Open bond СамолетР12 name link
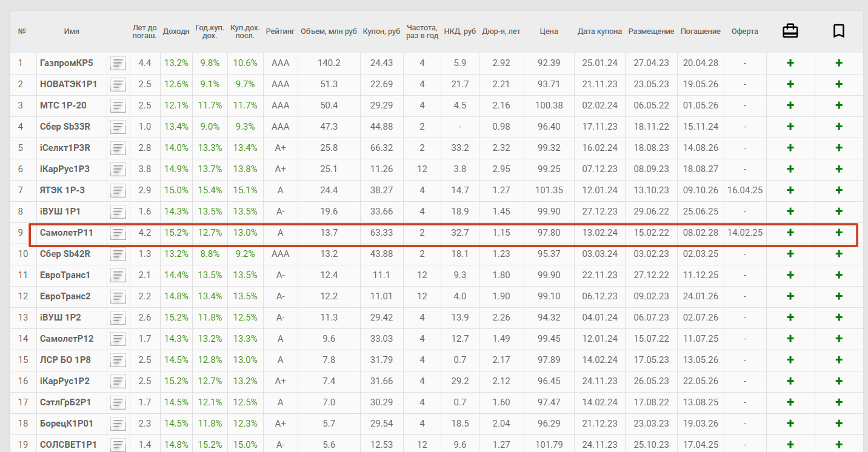 [67, 339]
